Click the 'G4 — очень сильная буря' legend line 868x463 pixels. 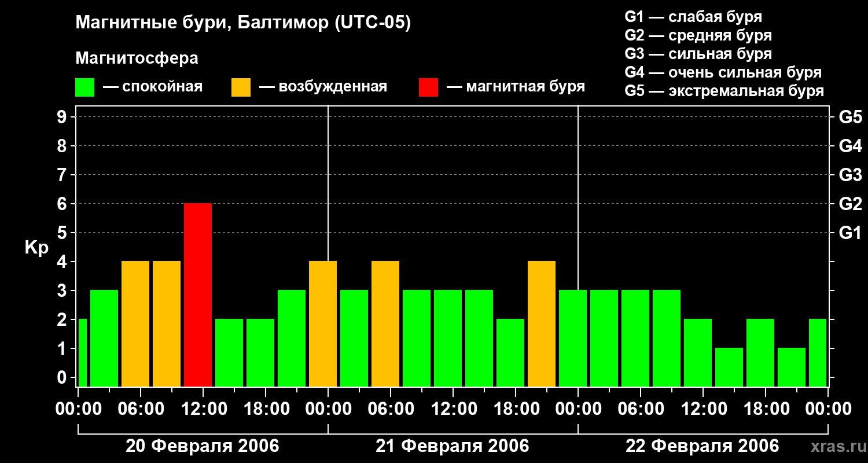click(x=723, y=73)
